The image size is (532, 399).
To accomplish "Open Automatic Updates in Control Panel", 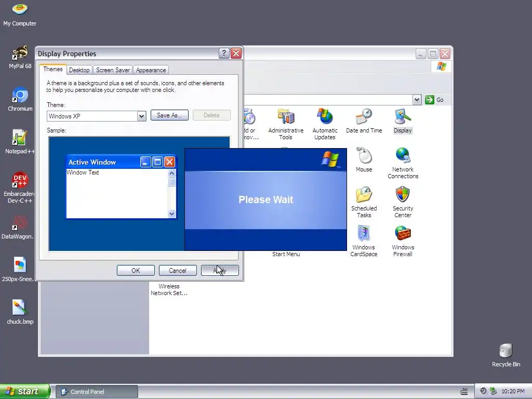I will [325, 124].
